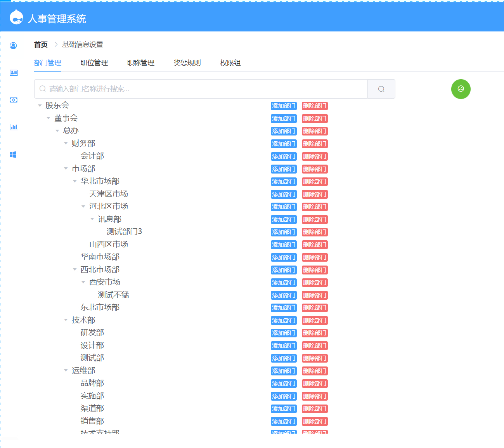Collapse the 西北市场部 tree node

click(x=74, y=269)
